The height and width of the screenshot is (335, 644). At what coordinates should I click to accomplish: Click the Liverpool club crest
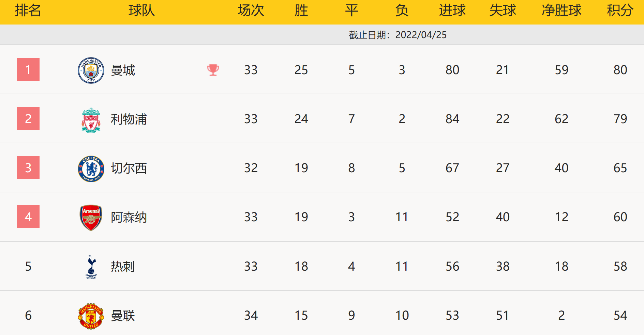[x=91, y=120]
